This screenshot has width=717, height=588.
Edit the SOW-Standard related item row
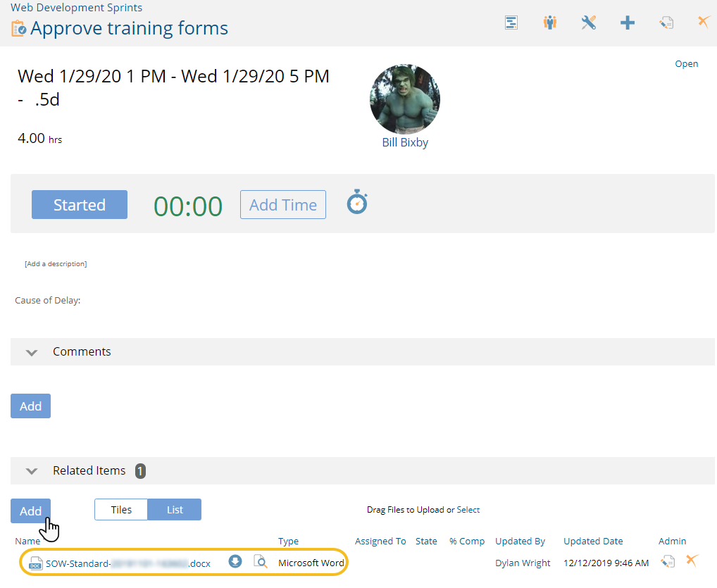click(x=668, y=561)
